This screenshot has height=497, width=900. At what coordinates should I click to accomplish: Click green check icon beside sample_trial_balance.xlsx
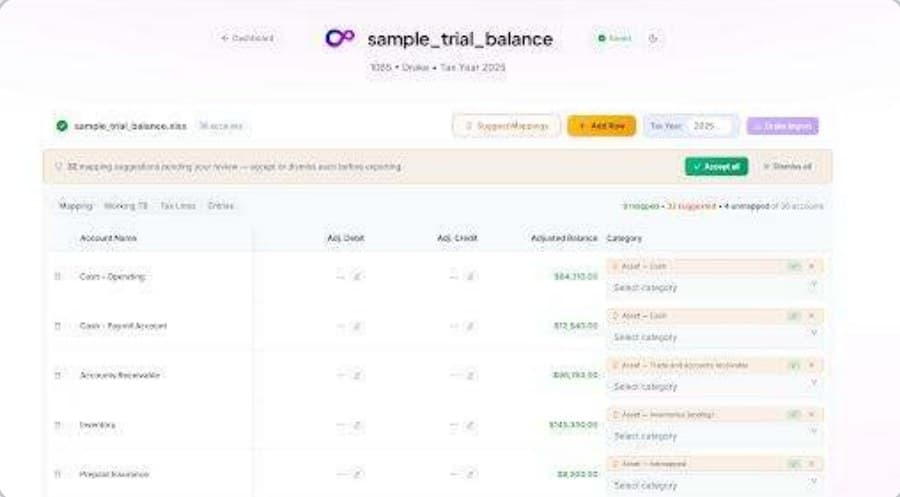[62, 126]
